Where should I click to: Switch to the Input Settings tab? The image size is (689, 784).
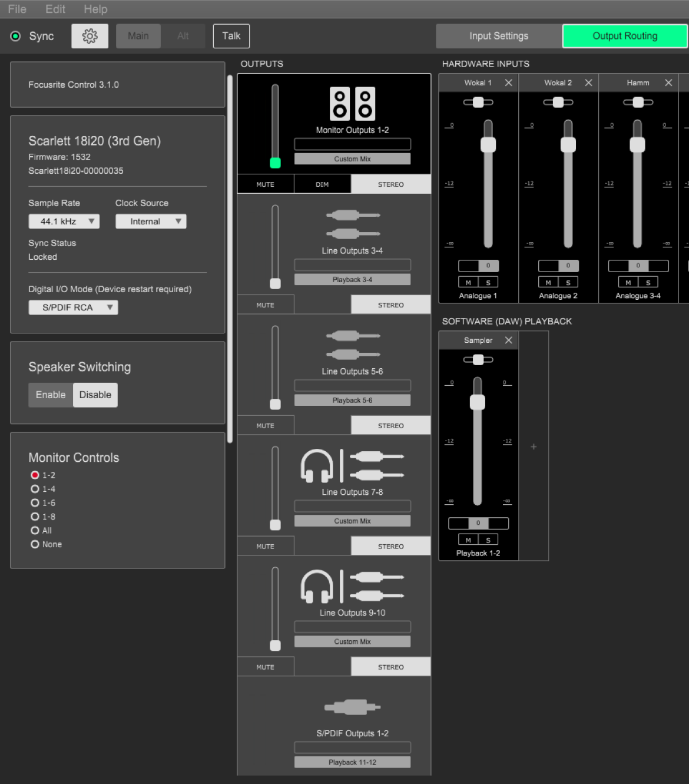pyautogui.click(x=499, y=36)
